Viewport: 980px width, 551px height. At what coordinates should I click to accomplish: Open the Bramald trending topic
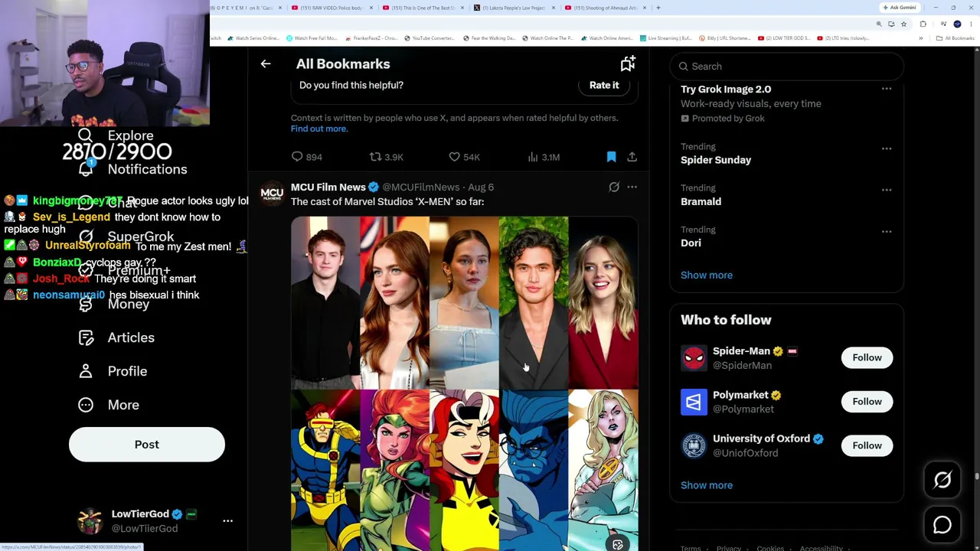pos(701,201)
